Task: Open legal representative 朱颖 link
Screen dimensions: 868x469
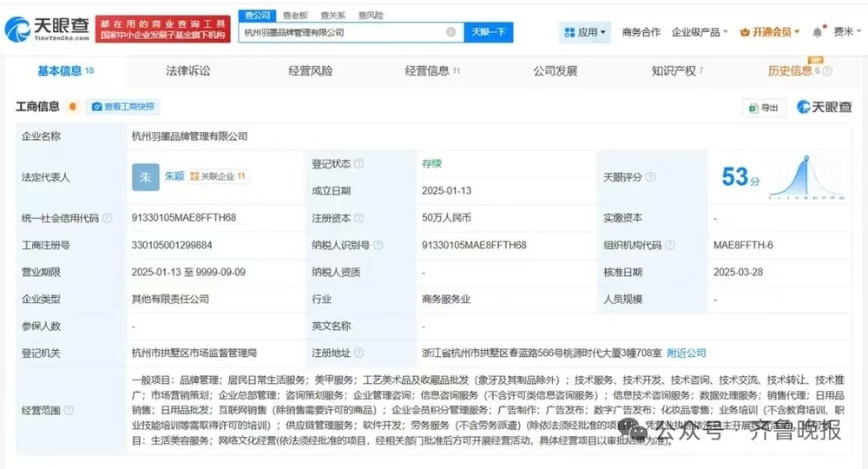Action: point(174,176)
